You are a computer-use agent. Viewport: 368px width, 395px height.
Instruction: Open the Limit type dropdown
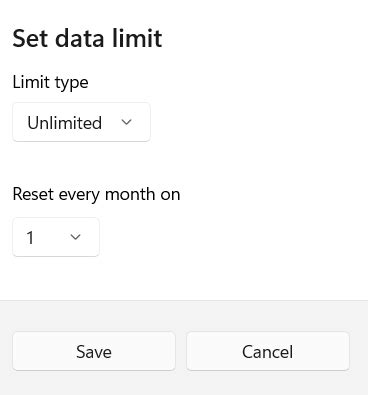click(81, 122)
